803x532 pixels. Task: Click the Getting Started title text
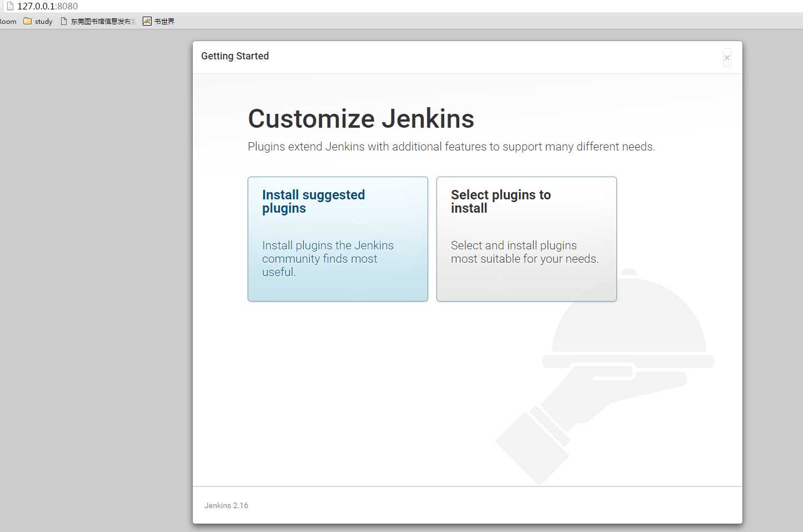point(235,56)
